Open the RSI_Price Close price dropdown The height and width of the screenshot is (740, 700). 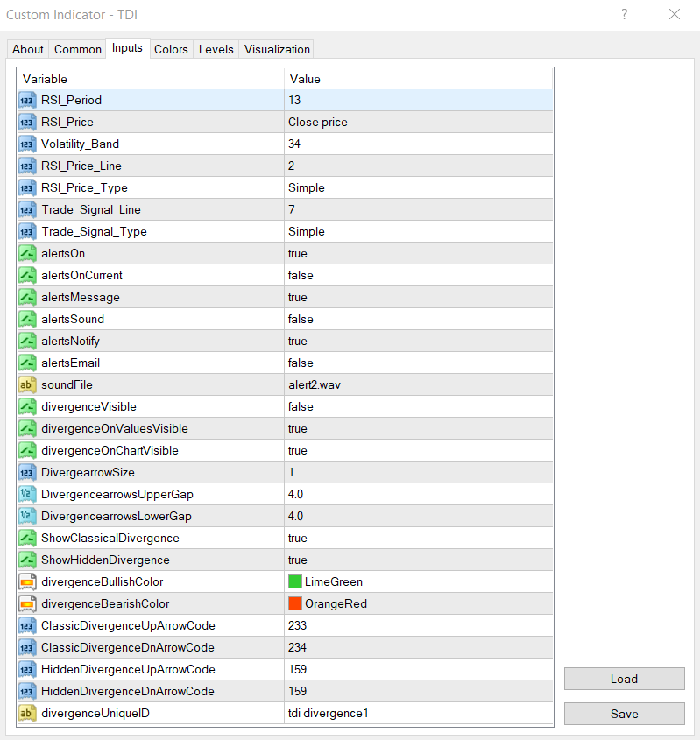pyautogui.click(x=419, y=122)
